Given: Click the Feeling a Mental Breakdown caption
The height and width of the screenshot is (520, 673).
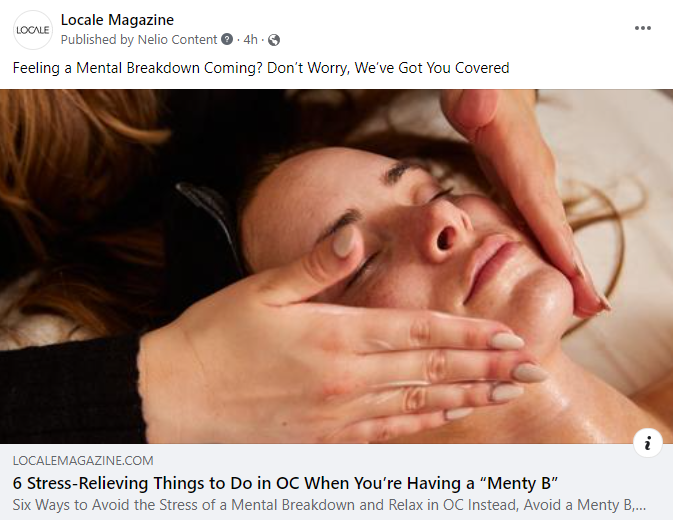Looking at the screenshot, I should click(261, 68).
